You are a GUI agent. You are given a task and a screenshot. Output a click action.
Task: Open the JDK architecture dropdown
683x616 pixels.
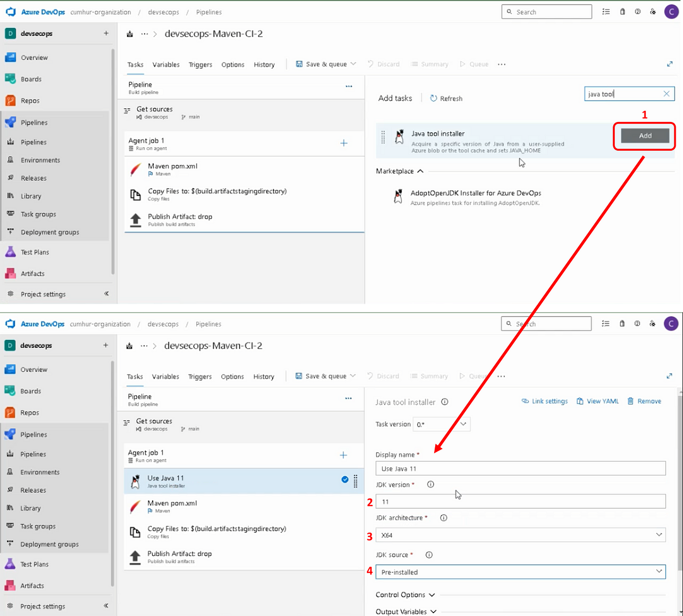click(521, 535)
